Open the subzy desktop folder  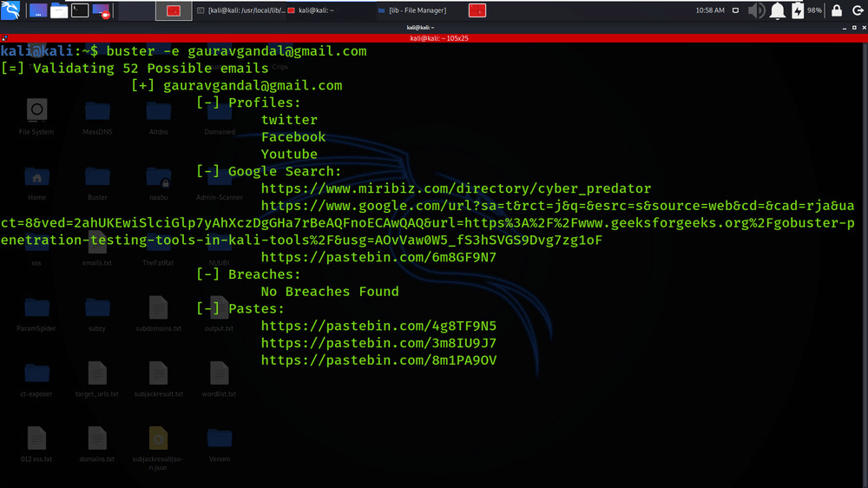(97, 314)
